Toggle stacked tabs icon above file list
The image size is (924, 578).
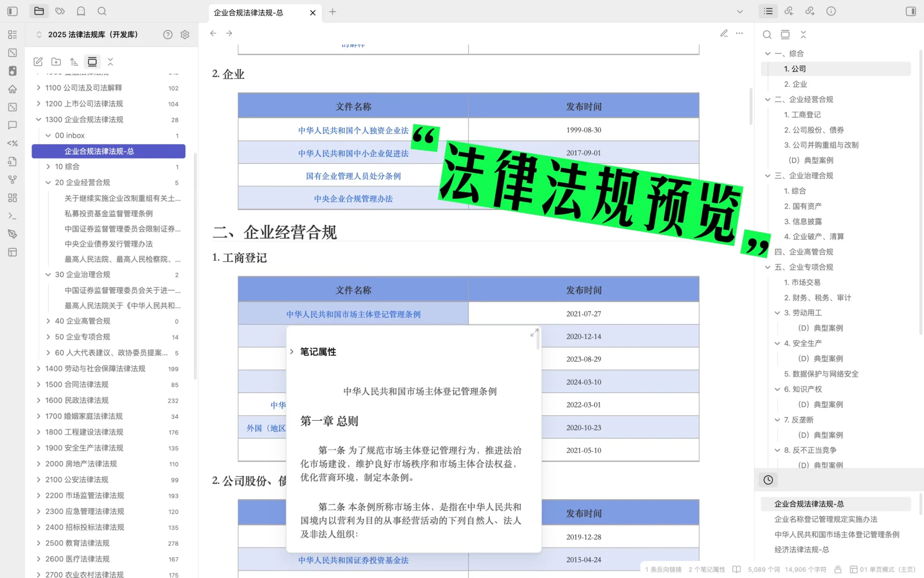93,62
